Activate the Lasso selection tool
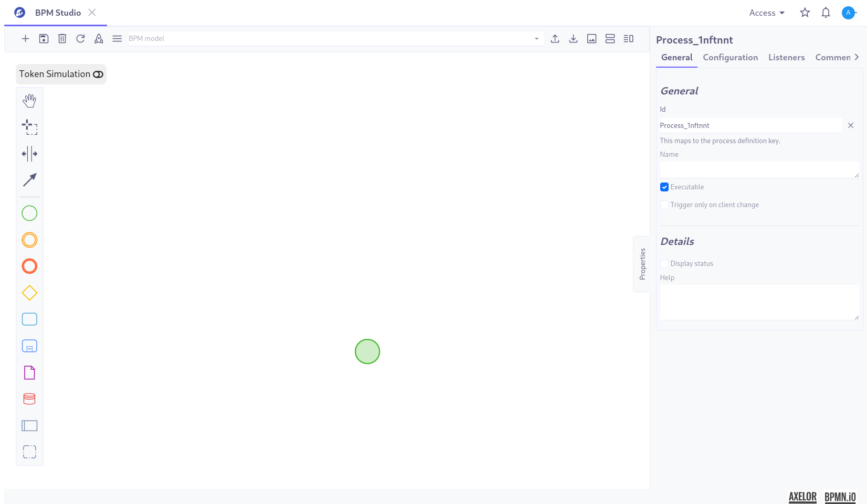 pyautogui.click(x=29, y=127)
